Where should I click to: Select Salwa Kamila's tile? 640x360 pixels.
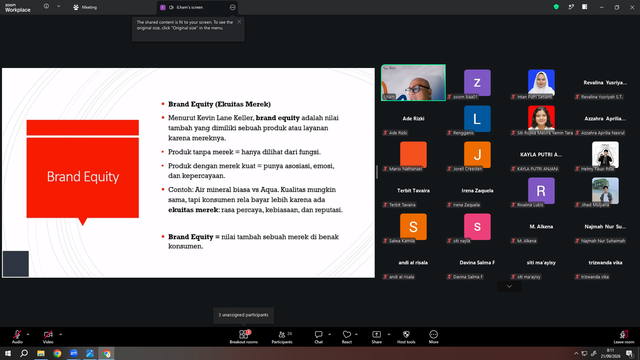point(413,227)
